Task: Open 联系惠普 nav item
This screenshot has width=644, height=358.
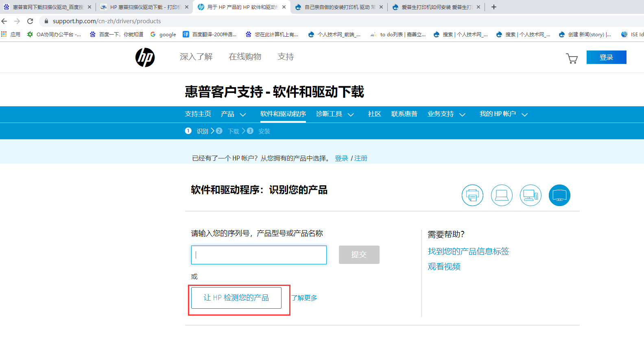Action: (404, 114)
